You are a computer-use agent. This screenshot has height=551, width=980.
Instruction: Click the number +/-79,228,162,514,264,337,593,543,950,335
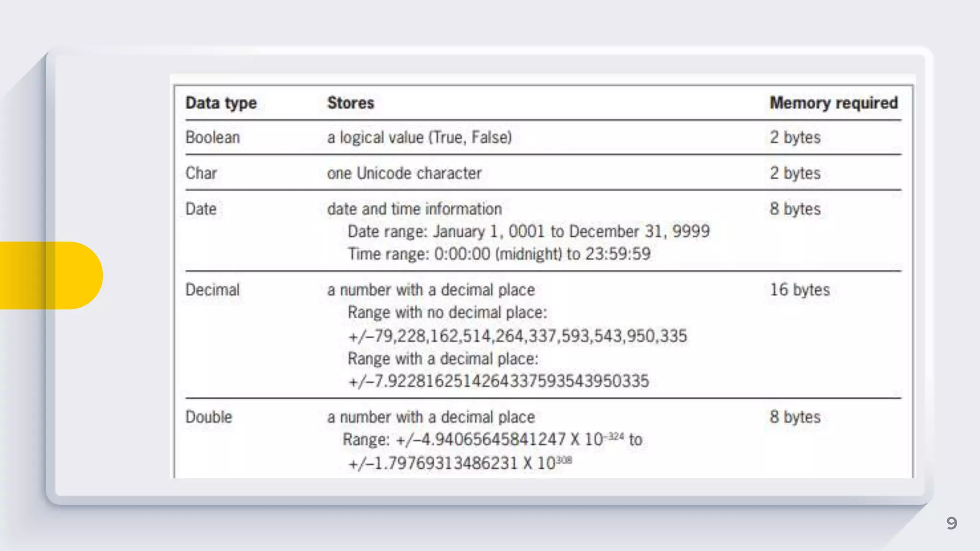(517, 336)
